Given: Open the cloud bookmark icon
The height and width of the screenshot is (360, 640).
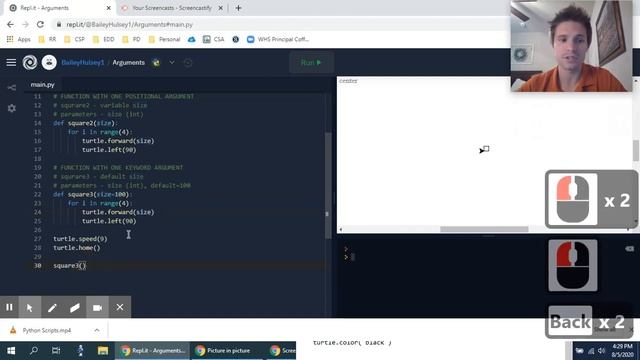Looking at the screenshot, I should (x=191, y=39).
